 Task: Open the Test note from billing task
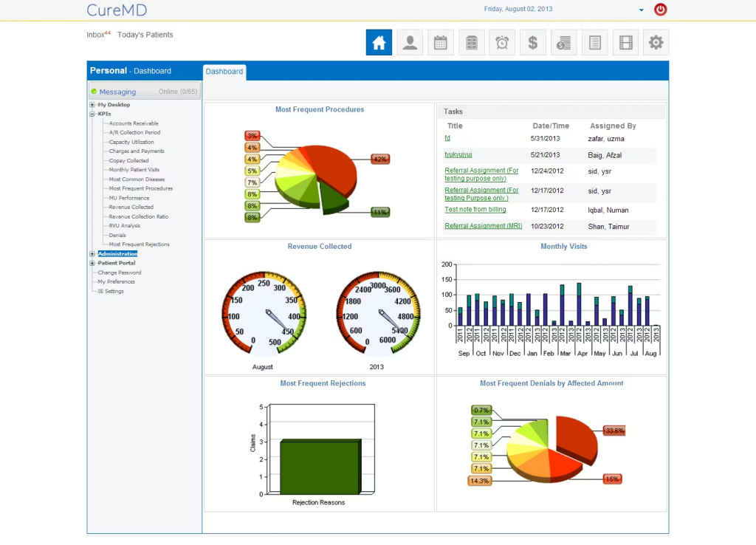point(475,210)
